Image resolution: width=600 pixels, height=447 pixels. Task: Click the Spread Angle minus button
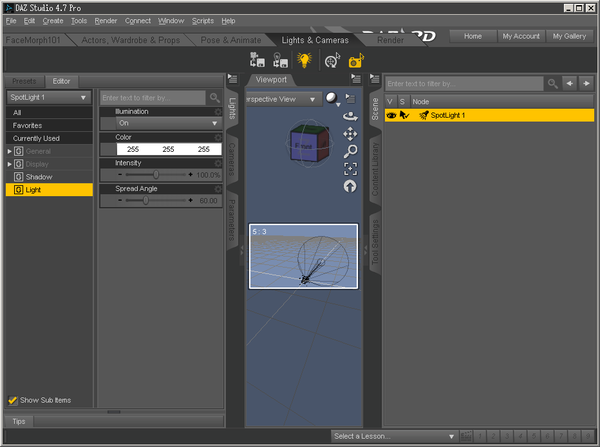(120, 200)
